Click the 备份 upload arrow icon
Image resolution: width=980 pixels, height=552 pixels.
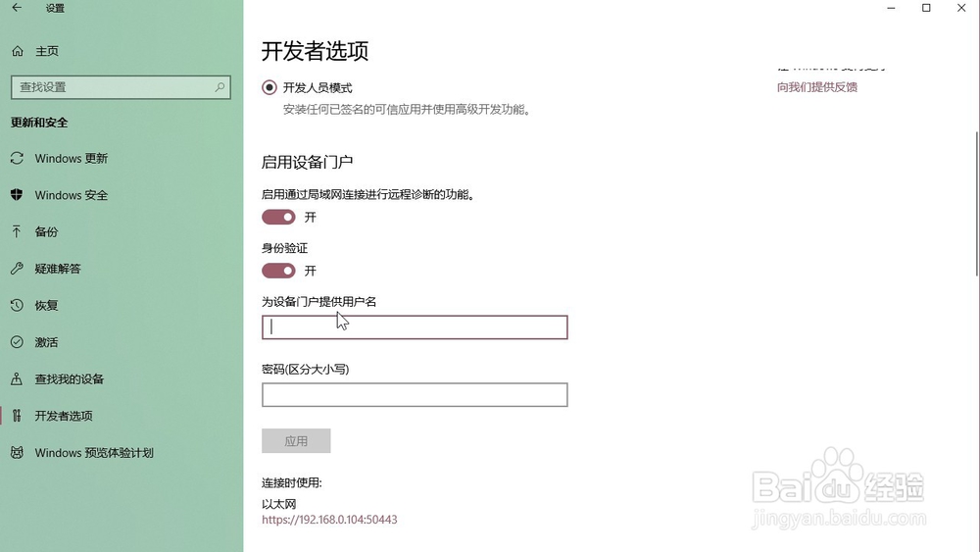click(x=17, y=231)
